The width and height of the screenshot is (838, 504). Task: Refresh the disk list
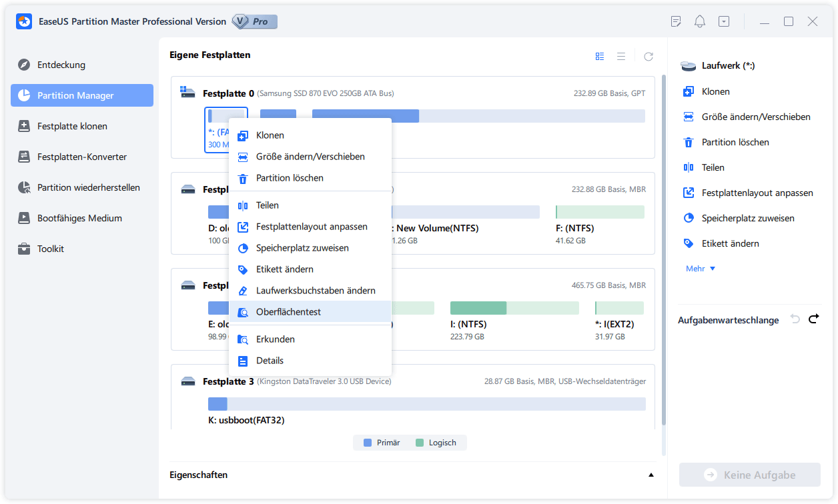coord(649,57)
